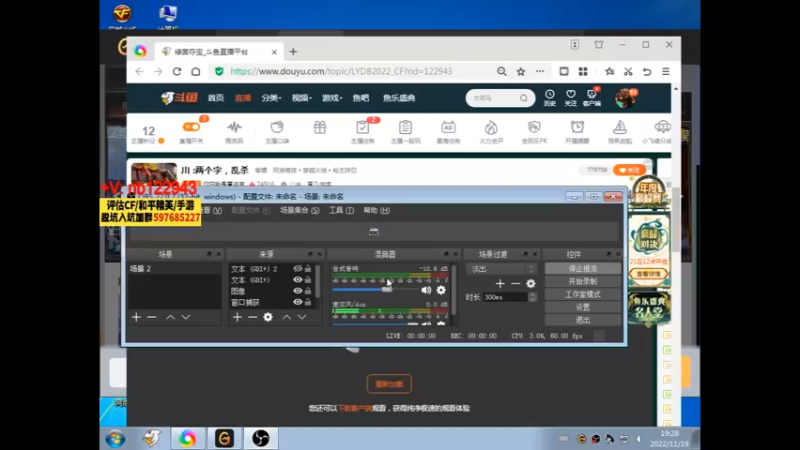
Task: Open Windows Start menu orb
Action: tap(115, 439)
